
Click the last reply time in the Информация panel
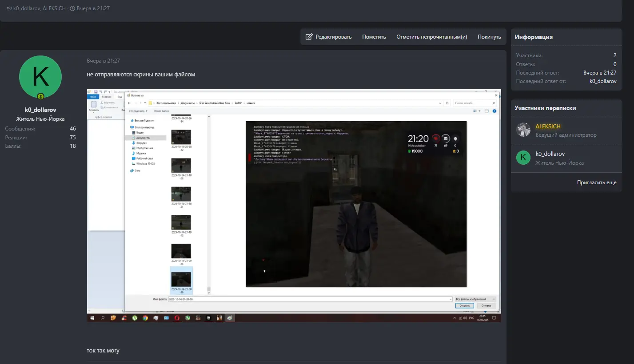pos(600,73)
